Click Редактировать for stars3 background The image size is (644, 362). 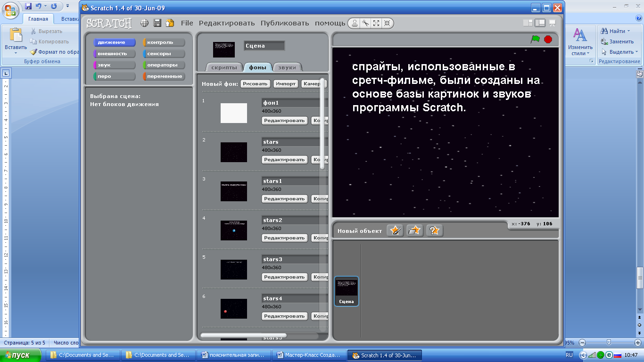tap(284, 277)
